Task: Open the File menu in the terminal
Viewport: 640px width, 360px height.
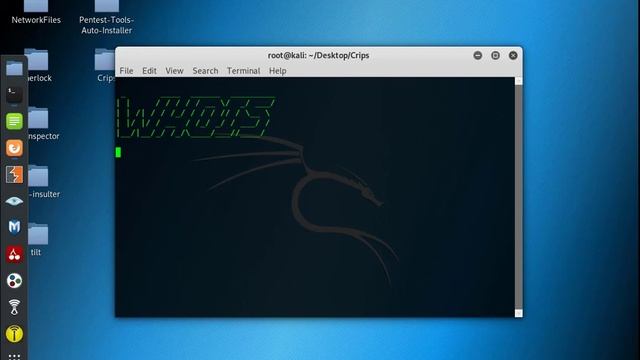Action: pyautogui.click(x=126, y=71)
